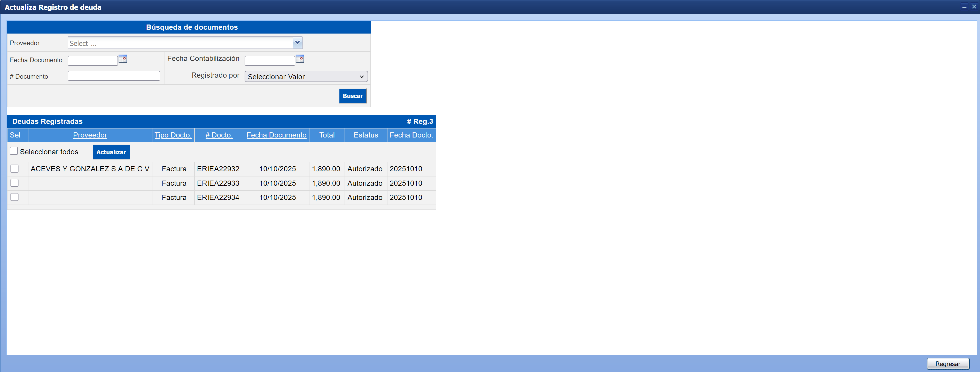
Task: Sort by Proveedor column header
Action: click(x=90, y=135)
